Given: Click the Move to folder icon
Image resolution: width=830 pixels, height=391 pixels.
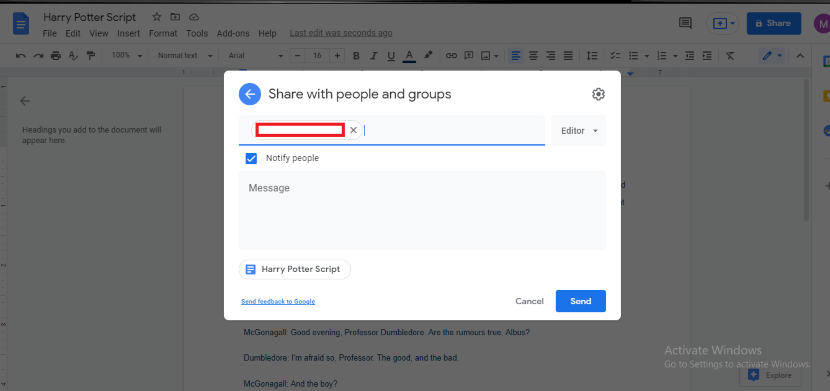Looking at the screenshot, I should [175, 17].
